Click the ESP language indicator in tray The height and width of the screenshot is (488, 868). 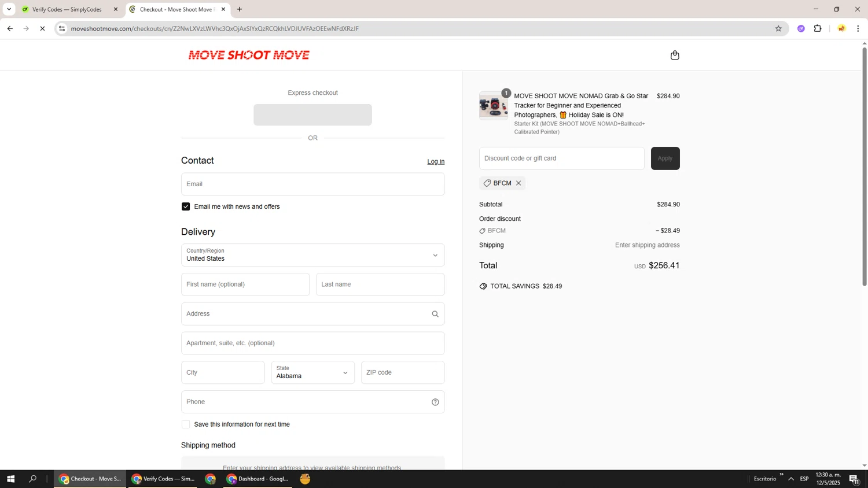coord(804,479)
